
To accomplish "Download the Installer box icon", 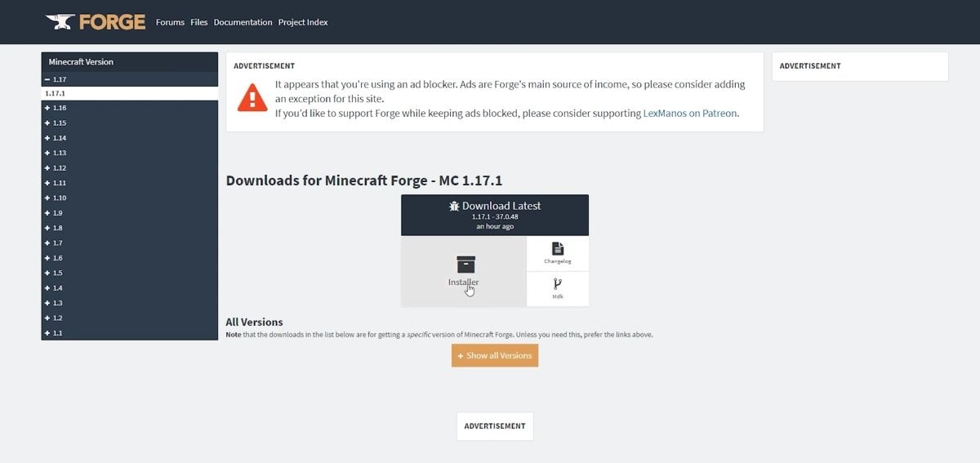I will point(465,264).
